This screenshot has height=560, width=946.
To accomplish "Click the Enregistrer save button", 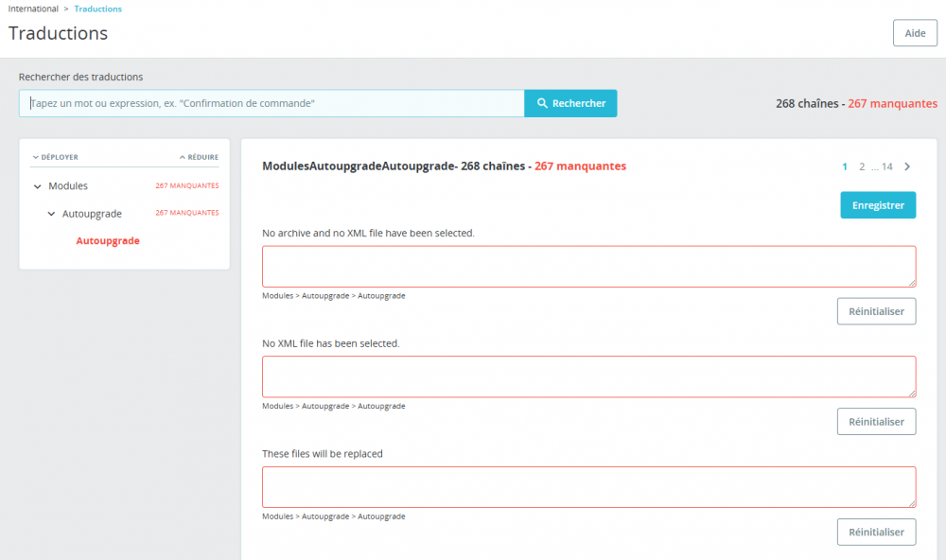I will coord(878,205).
